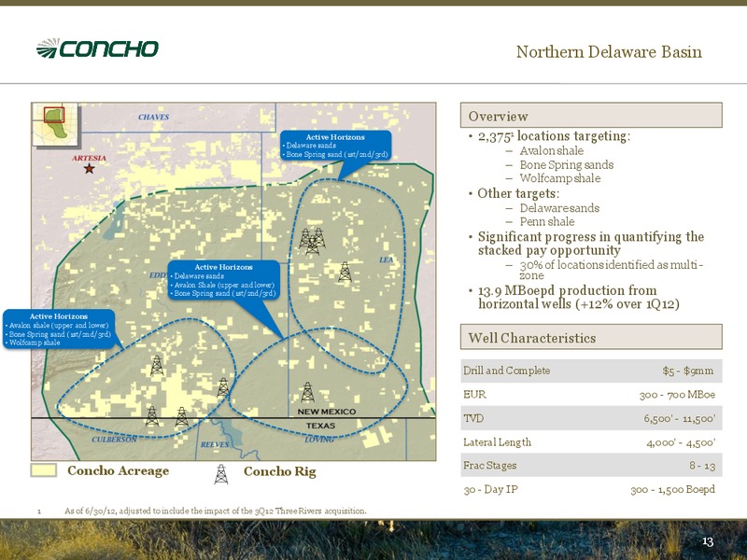Click the '30% of locations identified' sub-bullet

point(612,270)
